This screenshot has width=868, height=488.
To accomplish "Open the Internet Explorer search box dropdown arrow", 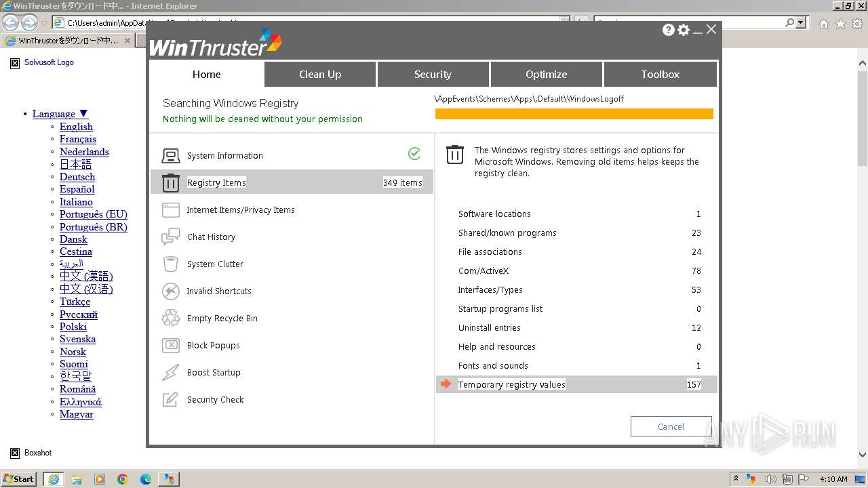I will pos(801,22).
